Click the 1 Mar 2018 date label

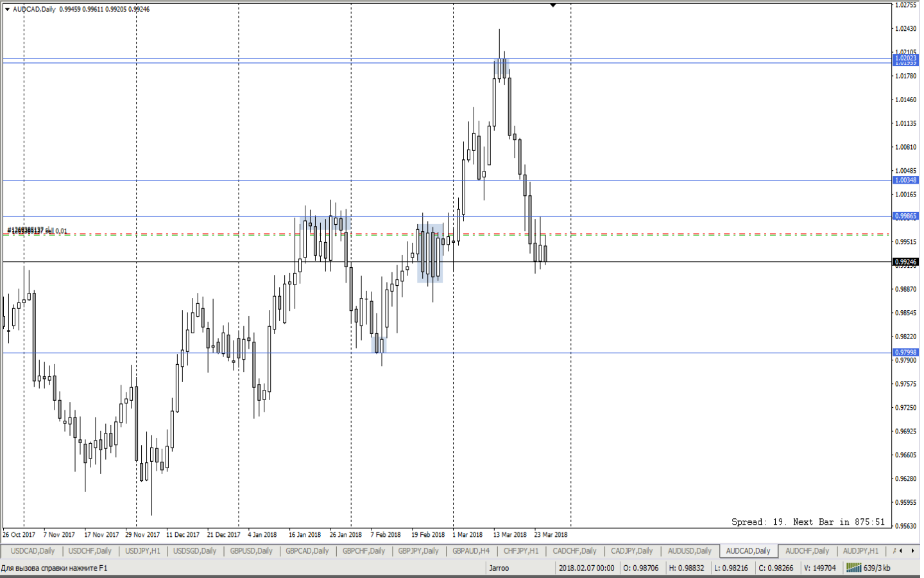tap(467, 534)
